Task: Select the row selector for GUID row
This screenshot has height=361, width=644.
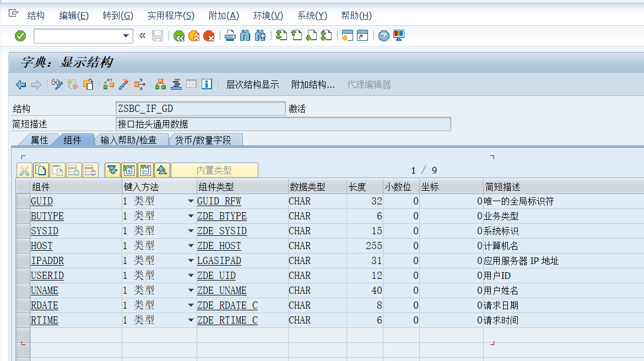Action: pos(23,201)
